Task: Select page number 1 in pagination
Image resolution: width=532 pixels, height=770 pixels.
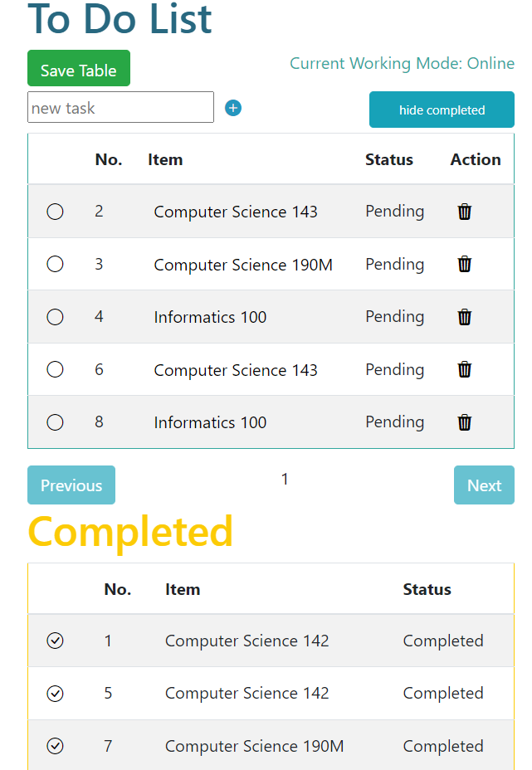Action: 285,479
